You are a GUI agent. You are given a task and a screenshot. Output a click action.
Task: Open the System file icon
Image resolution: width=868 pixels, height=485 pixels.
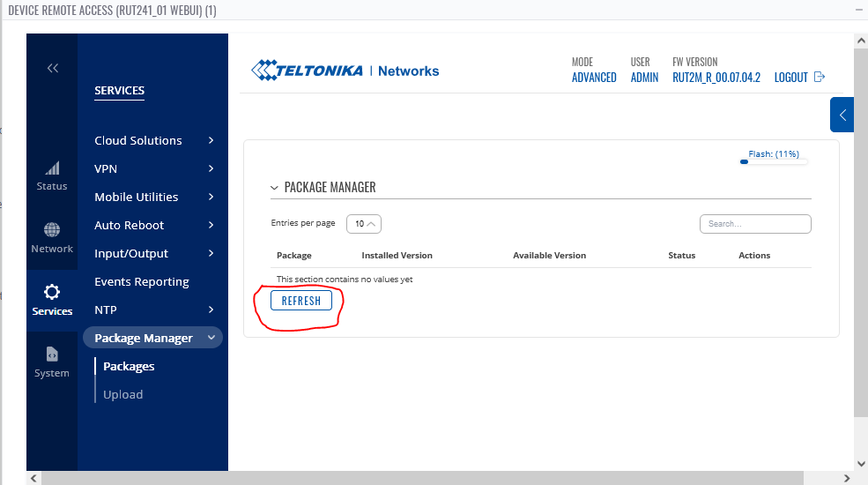pyautogui.click(x=52, y=354)
